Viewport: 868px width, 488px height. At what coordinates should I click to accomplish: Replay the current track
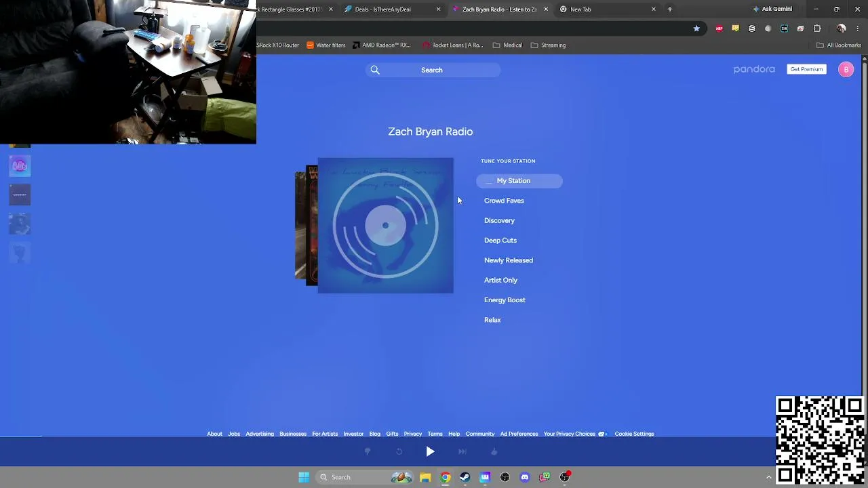point(399,451)
